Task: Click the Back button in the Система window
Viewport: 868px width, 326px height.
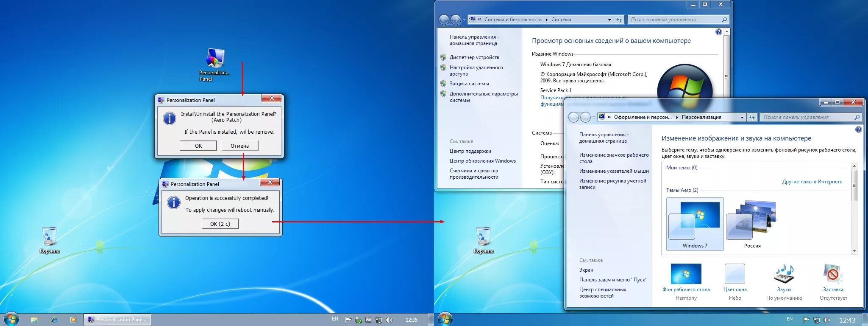Action: click(444, 20)
